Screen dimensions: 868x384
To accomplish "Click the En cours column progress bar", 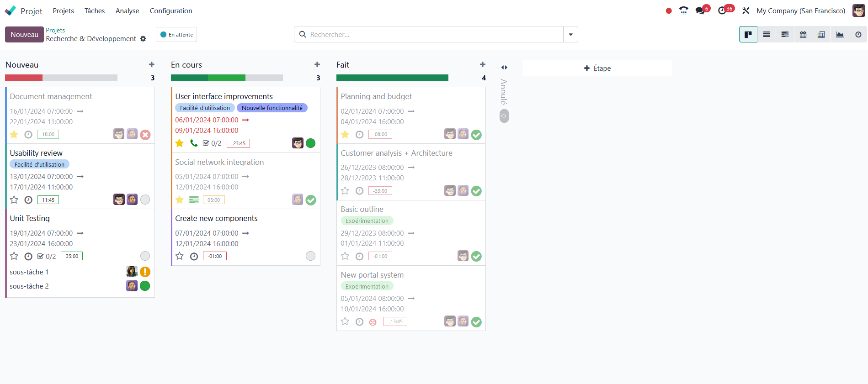I will pos(227,78).
